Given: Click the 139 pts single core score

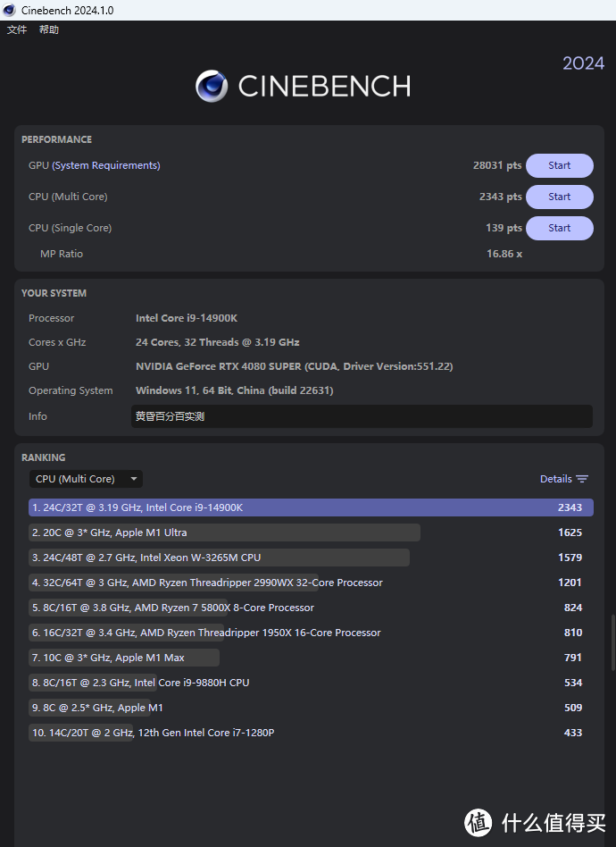Looking at the screenshot, I should [504, 228].
